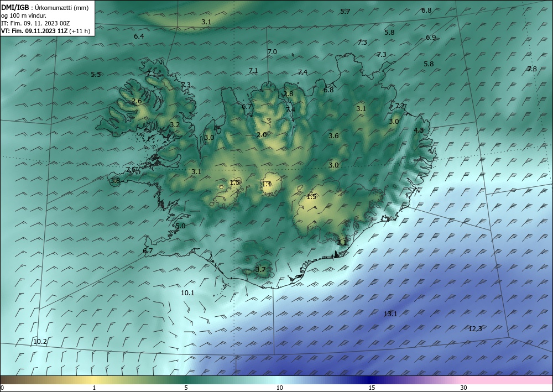
Task: Select the 2.0 value in north-central Iceland
Action: [262, 135]
